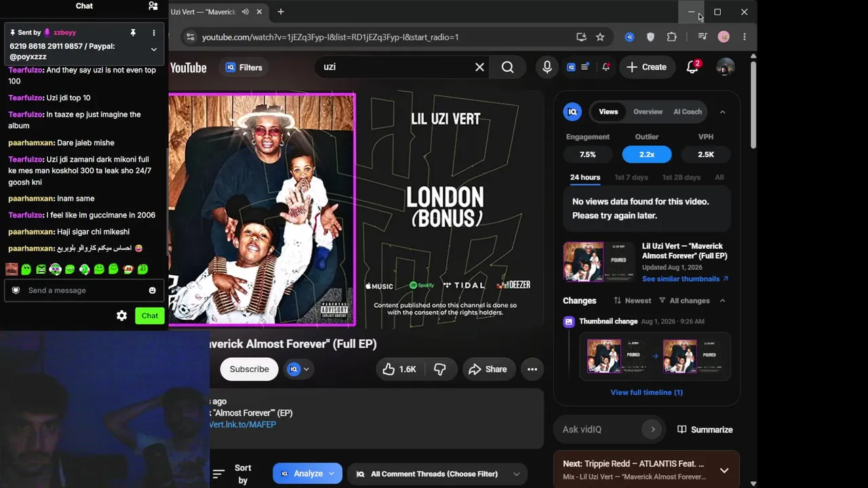Click the Create button

pyautogui.click(x=647, y=67)
